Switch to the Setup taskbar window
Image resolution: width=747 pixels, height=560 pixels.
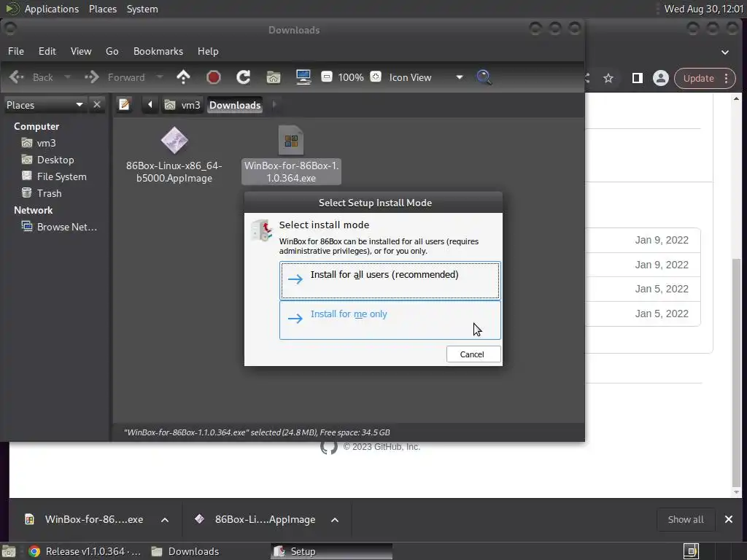pyautogui.click(x=332, y=551)
